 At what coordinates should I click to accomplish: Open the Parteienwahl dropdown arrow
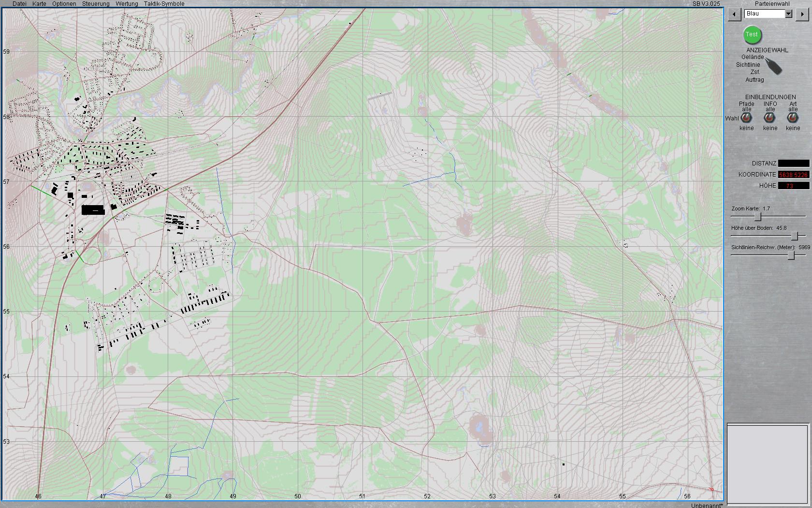[788, 14]
